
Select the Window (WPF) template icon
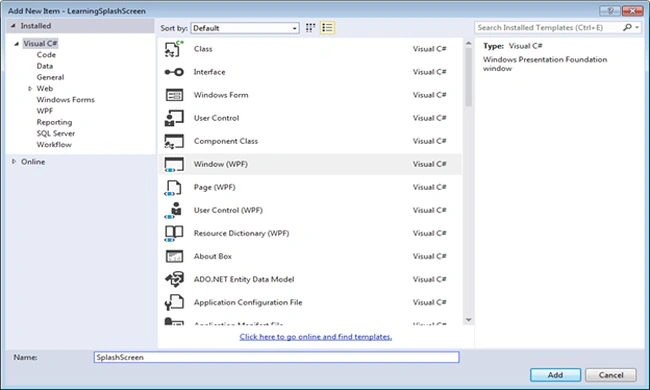[174, 165]
